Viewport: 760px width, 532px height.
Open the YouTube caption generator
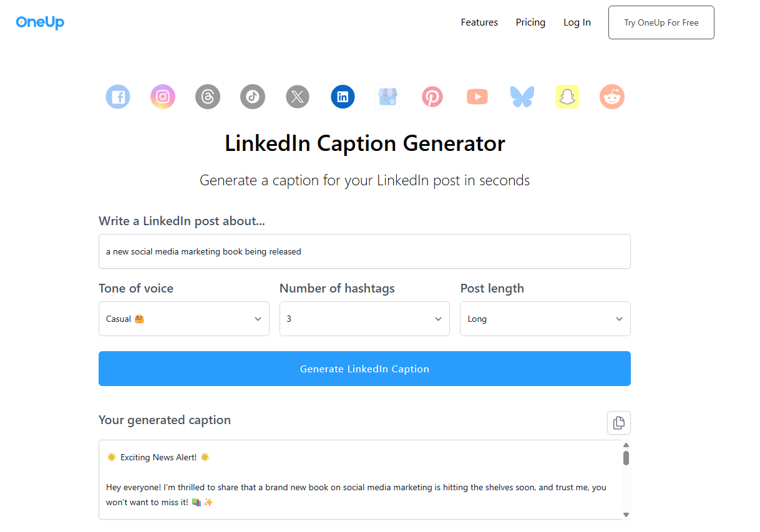tap(477, 97)
